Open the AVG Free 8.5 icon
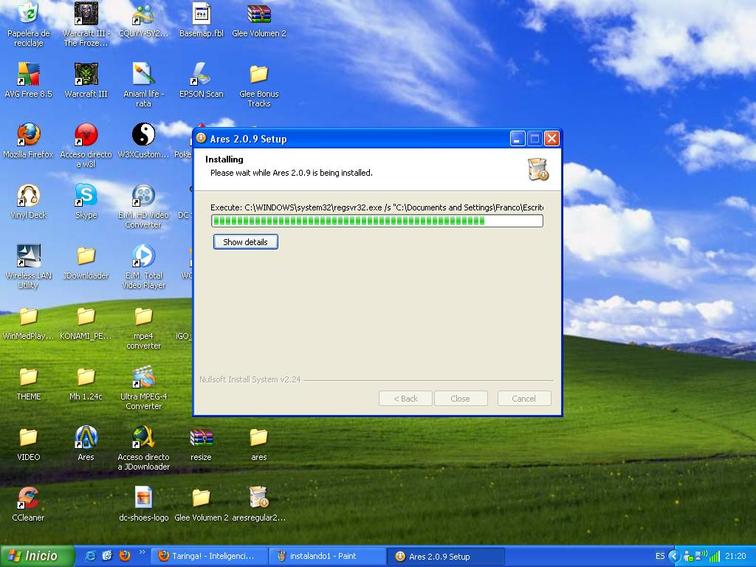This screenshot has height=567, width=756. tap(28, 75)
